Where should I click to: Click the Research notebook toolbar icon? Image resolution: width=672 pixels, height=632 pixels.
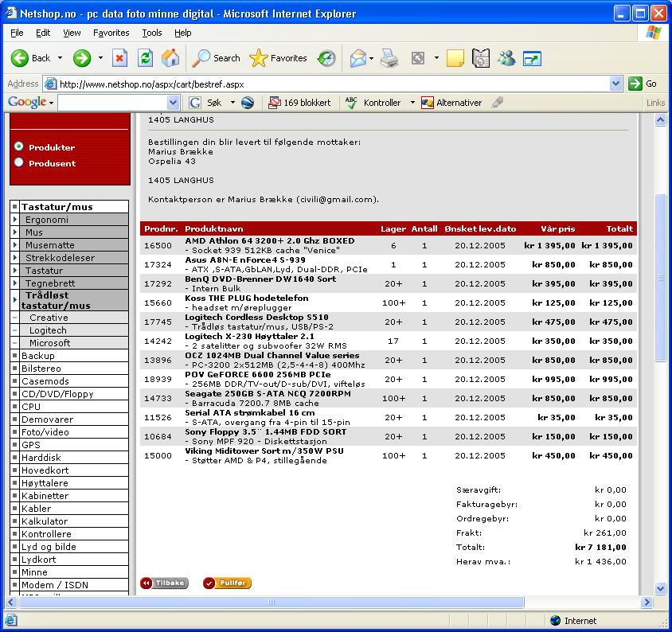tap(481, 58)
